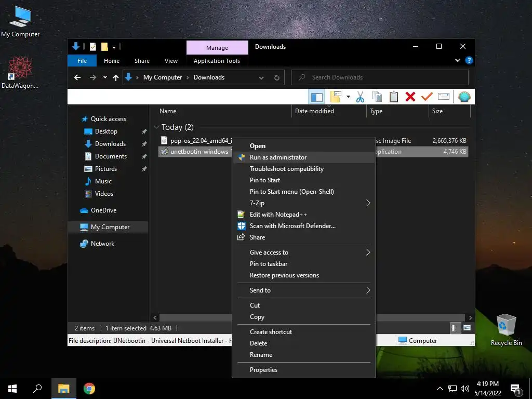Choose Troubleshoot compatibility

[x=303, y=169]
